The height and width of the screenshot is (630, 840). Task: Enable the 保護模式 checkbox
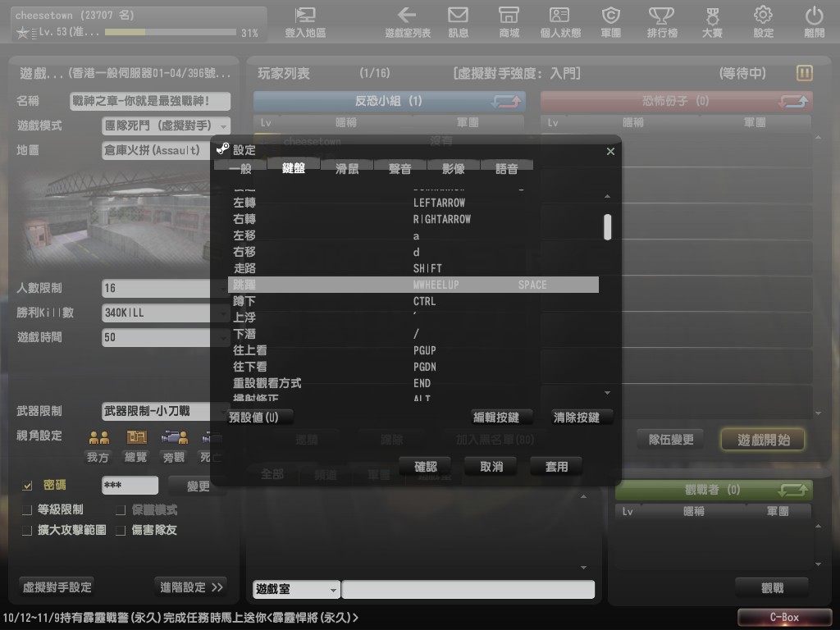pos(121,510)
